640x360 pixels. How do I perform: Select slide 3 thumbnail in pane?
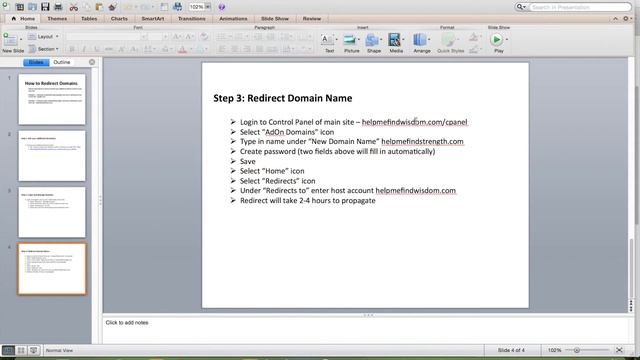(52, 212)
